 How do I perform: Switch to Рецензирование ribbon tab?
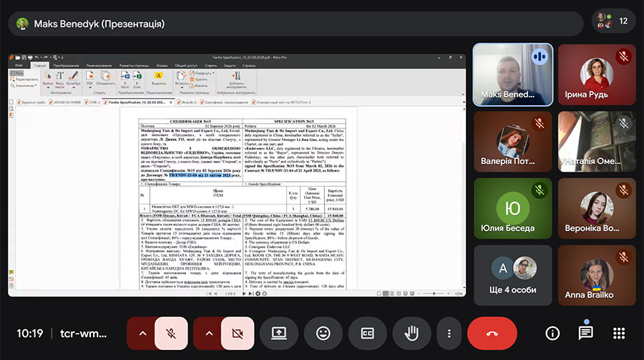pyautogui.click(x=99, y=65)
